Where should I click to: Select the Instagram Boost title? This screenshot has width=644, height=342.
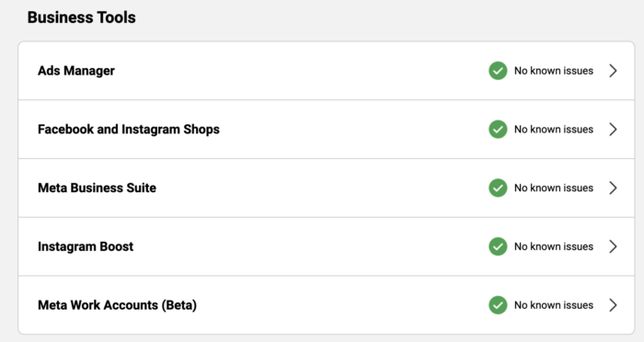pyautogui.click(x=86, y=246)
